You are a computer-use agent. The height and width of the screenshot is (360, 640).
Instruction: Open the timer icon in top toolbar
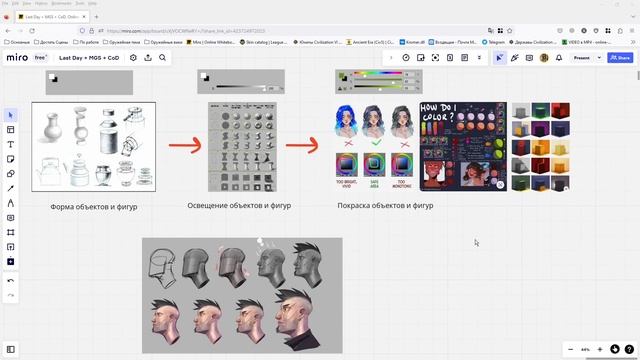[x=406, y=58]
